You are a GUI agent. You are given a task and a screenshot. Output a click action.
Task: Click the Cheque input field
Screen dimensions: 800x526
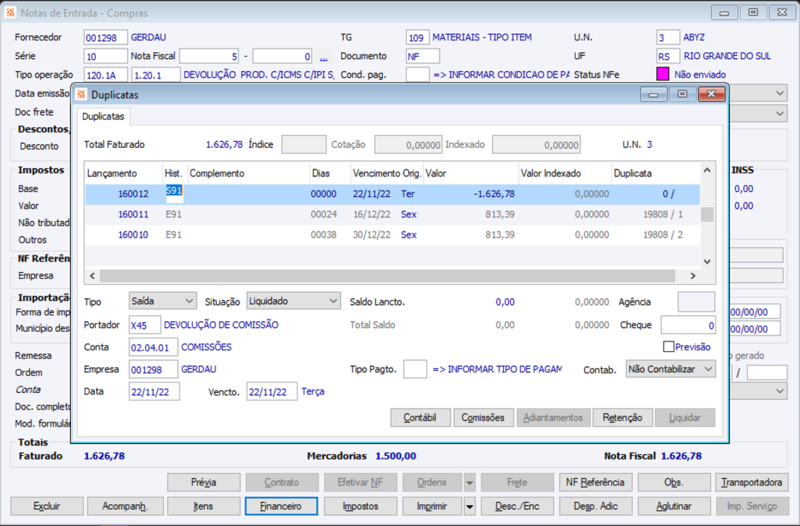tap(688, 325)
